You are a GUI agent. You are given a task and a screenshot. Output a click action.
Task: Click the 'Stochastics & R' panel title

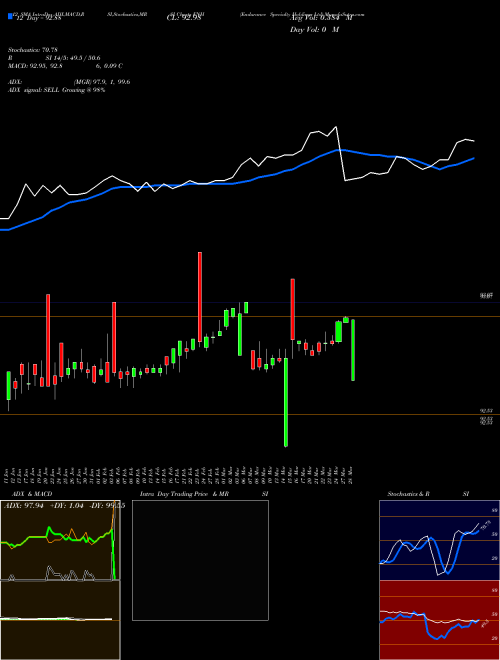408,494
